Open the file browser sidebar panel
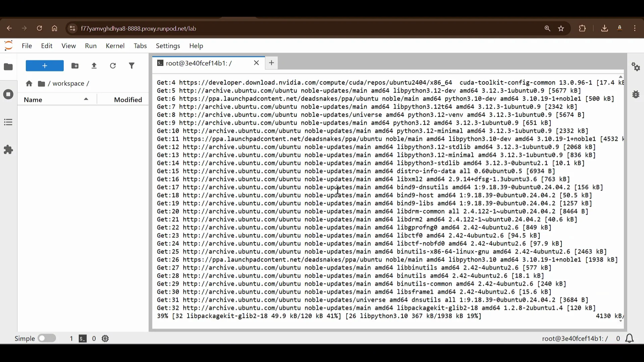The height and width of the screenshot is (362, 644). 8,67
